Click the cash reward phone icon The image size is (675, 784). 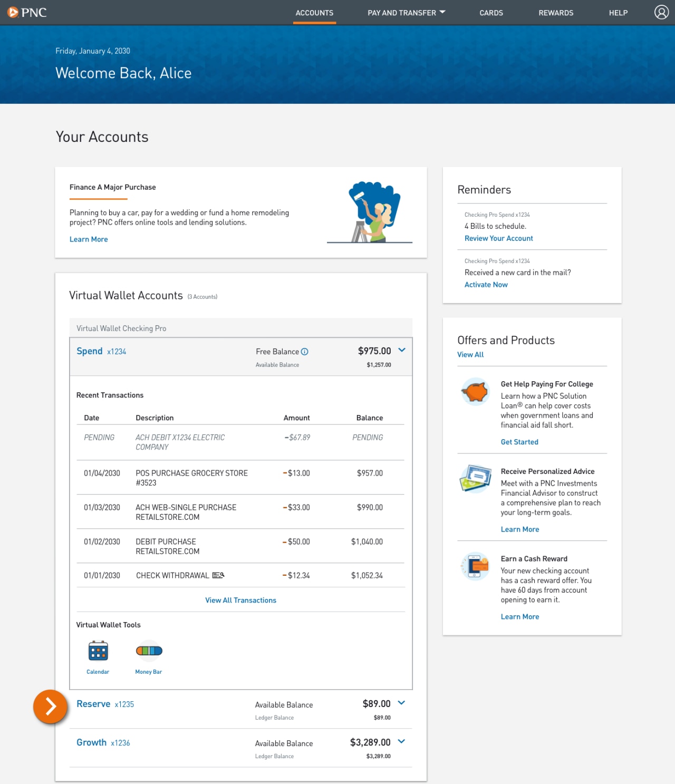474,566
